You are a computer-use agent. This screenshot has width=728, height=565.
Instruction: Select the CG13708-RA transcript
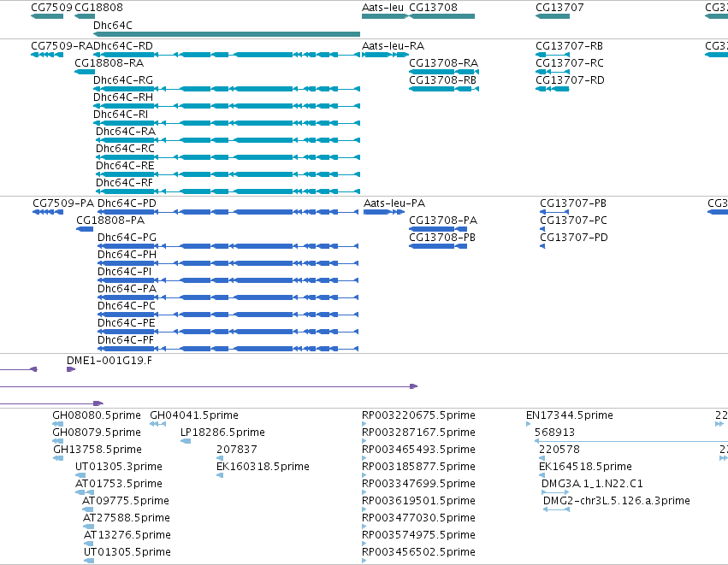pos(443,72)
